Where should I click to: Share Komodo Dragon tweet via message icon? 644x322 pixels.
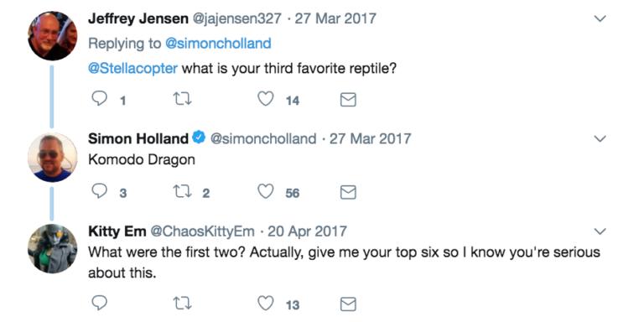(x=348, y=192)
